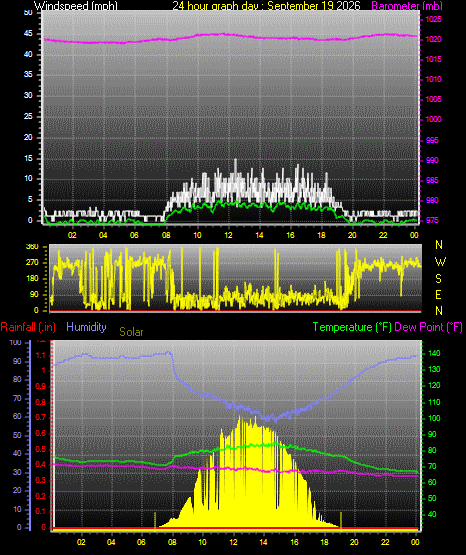Click the 14 hour marker on bottom graph

coord(263,542)
